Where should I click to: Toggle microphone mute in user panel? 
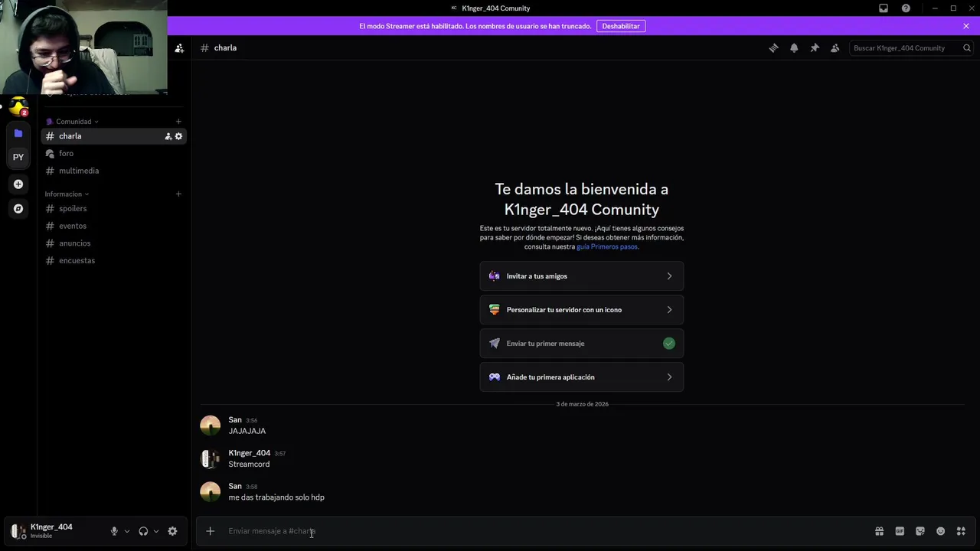tap(114, 531)
